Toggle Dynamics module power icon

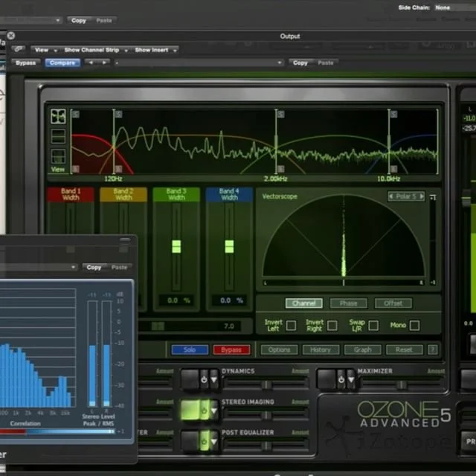coord(204,379)
